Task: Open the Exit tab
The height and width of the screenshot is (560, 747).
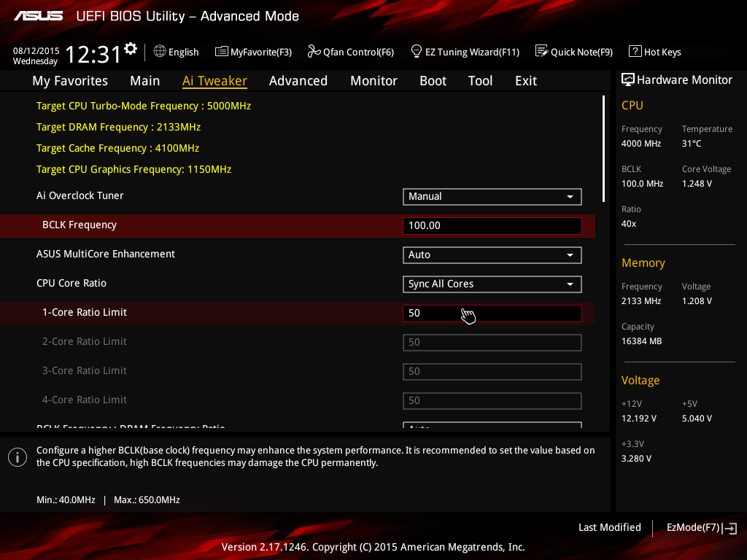Action: pyautogui.click(x=526, y=81)
